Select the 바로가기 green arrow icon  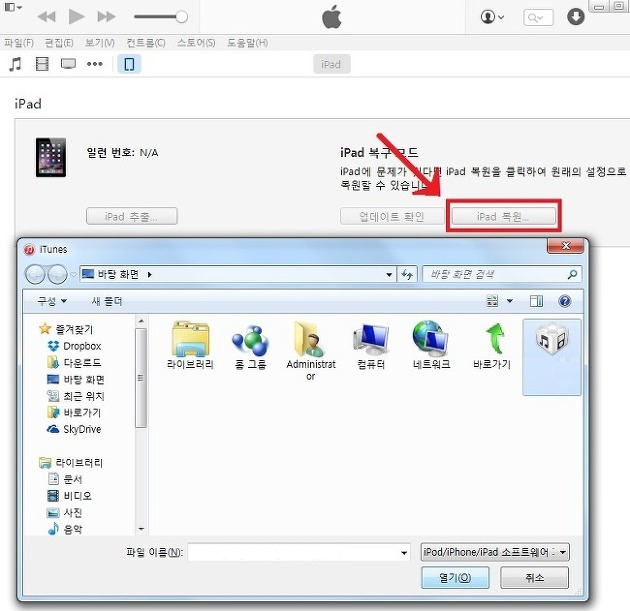click(x=492, y=346)
